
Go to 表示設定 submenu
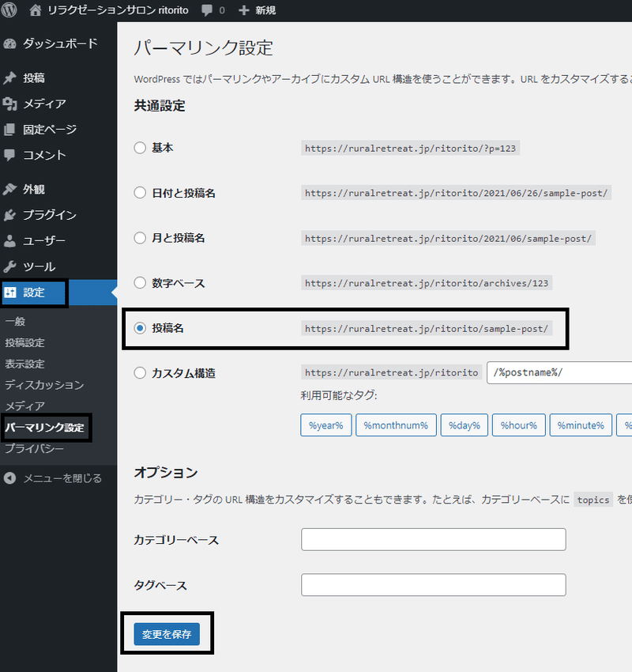(x=24, y=364)
